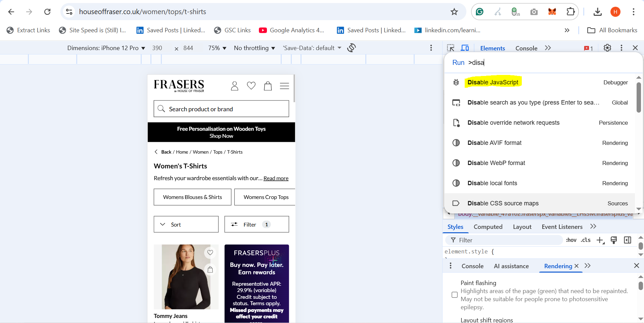
Task: Click the Read more link
Action: [x=276, y=178]
